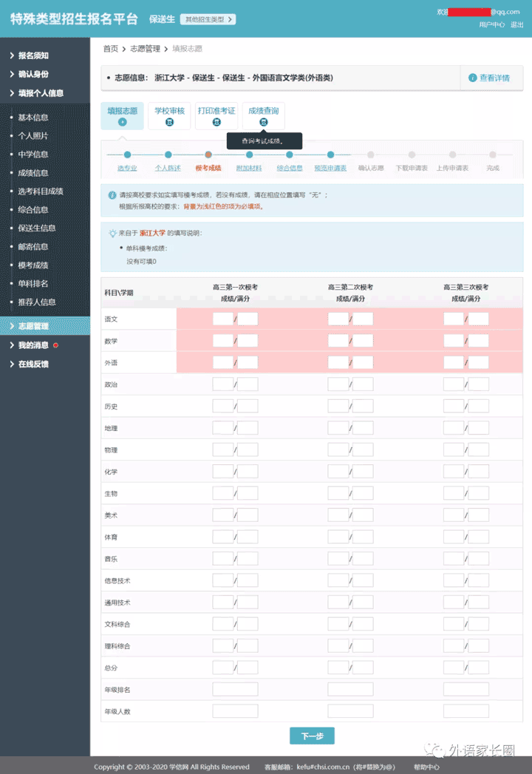Viewport: 532px width, 774px height.
Task: Click the 选专业 step link
Action: point(127,168)
